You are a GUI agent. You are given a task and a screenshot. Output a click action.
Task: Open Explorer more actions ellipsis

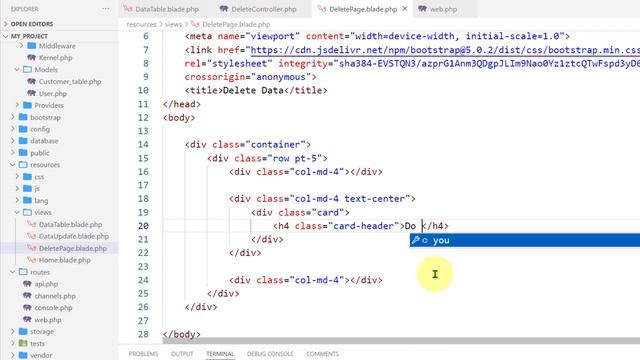tap(106, 9)
